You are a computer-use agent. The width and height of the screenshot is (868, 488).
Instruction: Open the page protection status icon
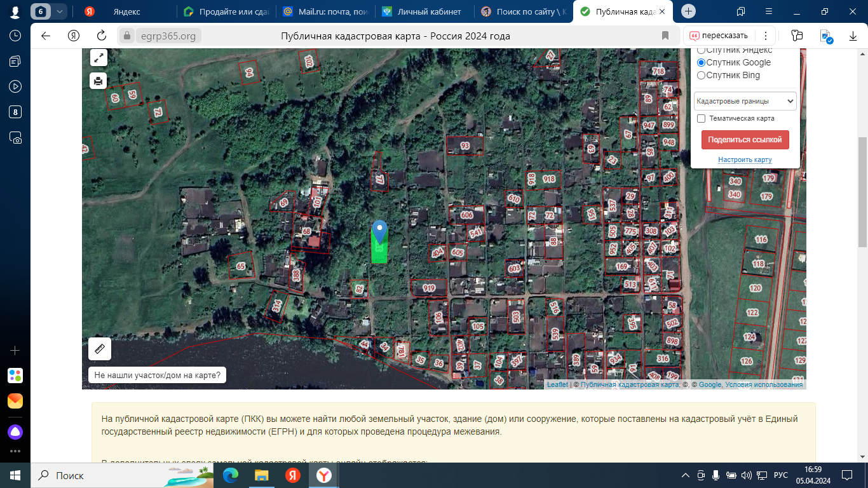825,36
